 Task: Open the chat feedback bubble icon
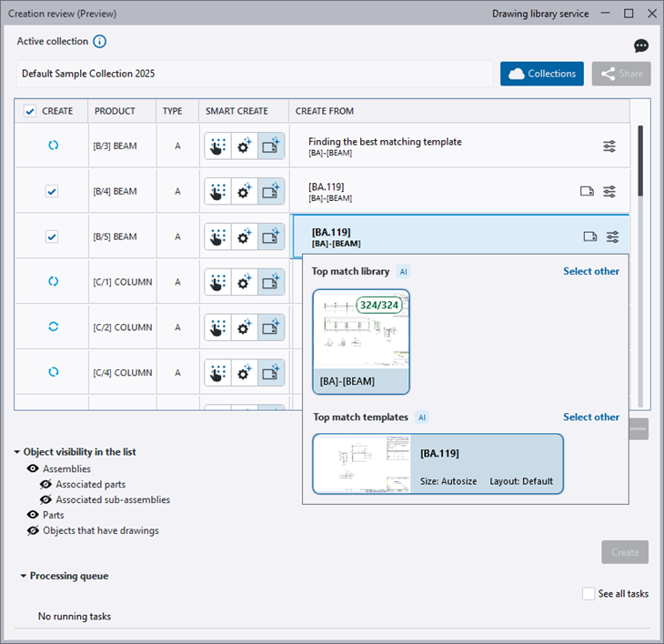641,46
